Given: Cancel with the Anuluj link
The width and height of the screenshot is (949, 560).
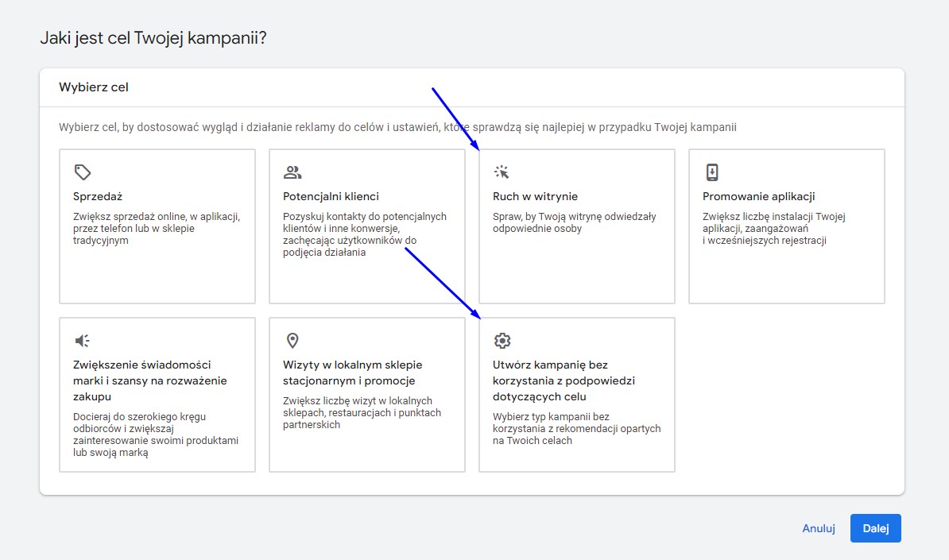Looking at the screenshot, I should click(x=818, y=528).
